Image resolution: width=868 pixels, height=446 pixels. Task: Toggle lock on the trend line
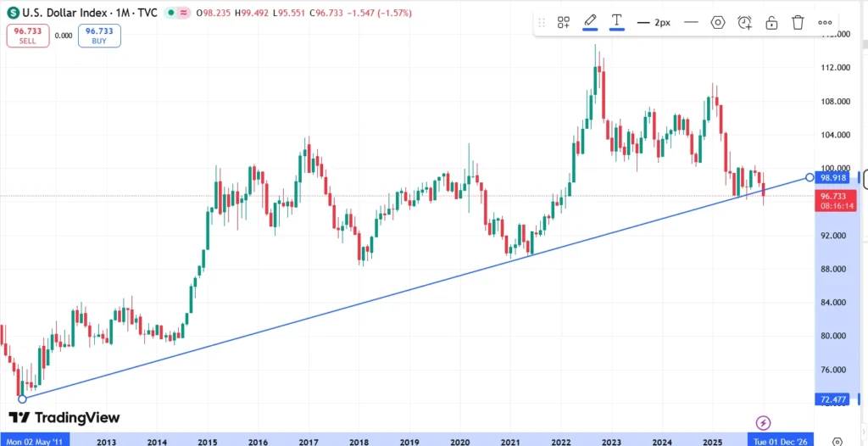(x=771, y=23)
